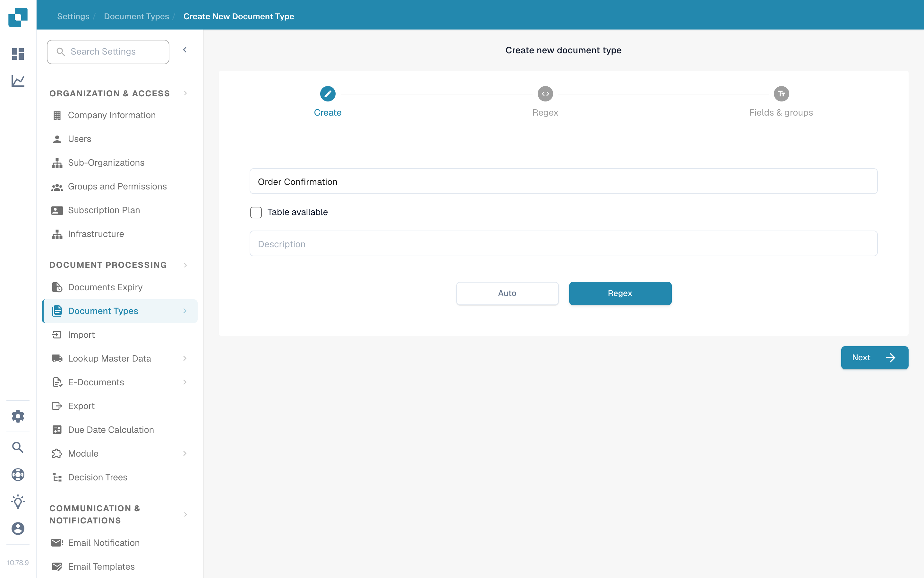This screenshot has height=578, width=924.
Task: Expand Lookup Master Data chevron
Action: [185, 358]
